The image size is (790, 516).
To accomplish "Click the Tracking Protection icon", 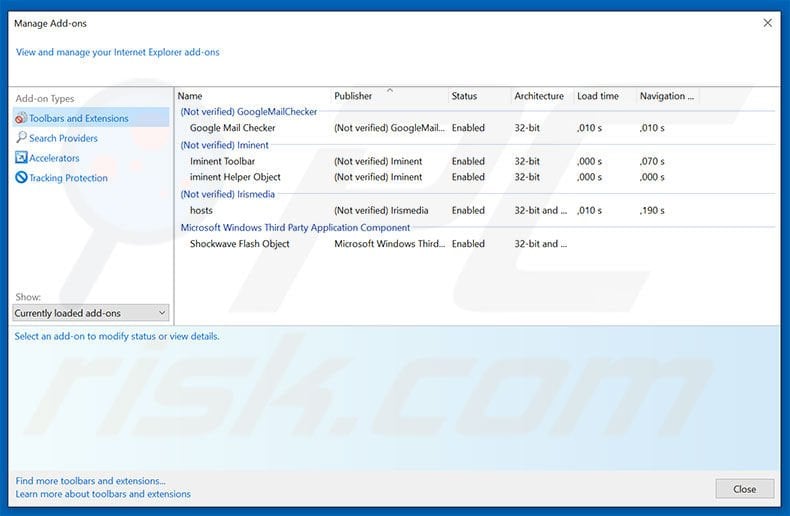I will pyautogui.click(x=21, y=177).
